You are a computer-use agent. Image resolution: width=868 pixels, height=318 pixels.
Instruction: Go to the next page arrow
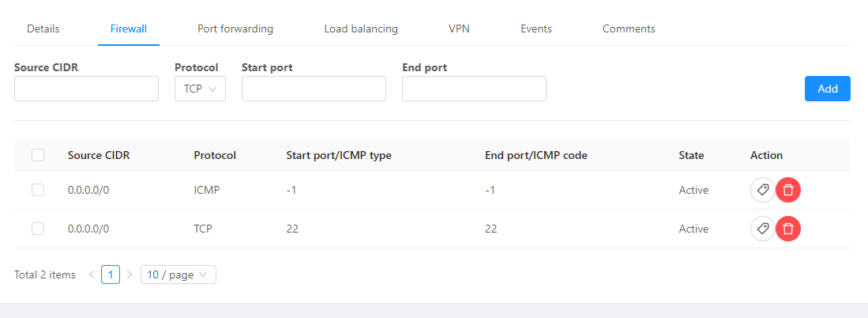[x=130, y=274]
